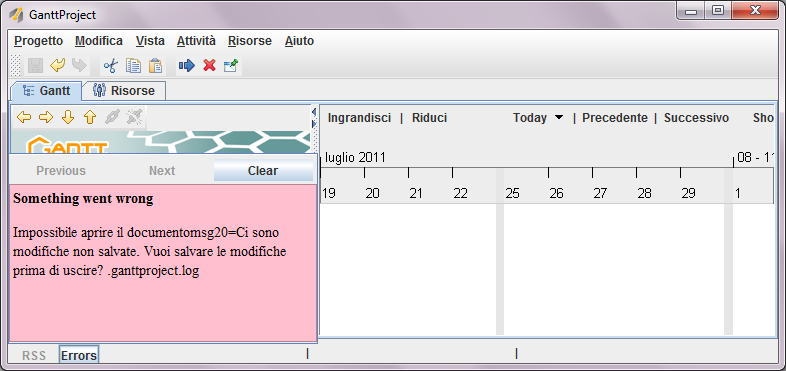Click the blue arrow new task icon
Viewport: 786px width, 371px height.
pyautogui.click(x=186, y=66)
